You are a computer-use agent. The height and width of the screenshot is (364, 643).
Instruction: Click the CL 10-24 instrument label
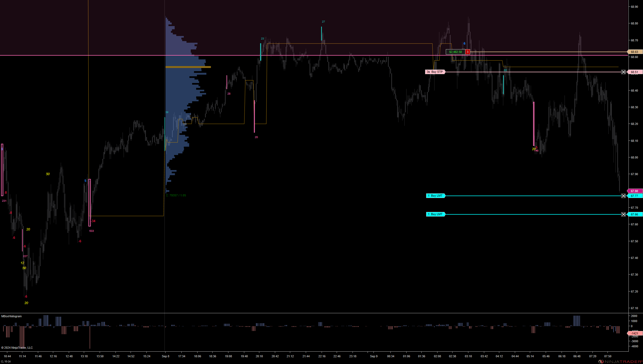click(6, 362)
